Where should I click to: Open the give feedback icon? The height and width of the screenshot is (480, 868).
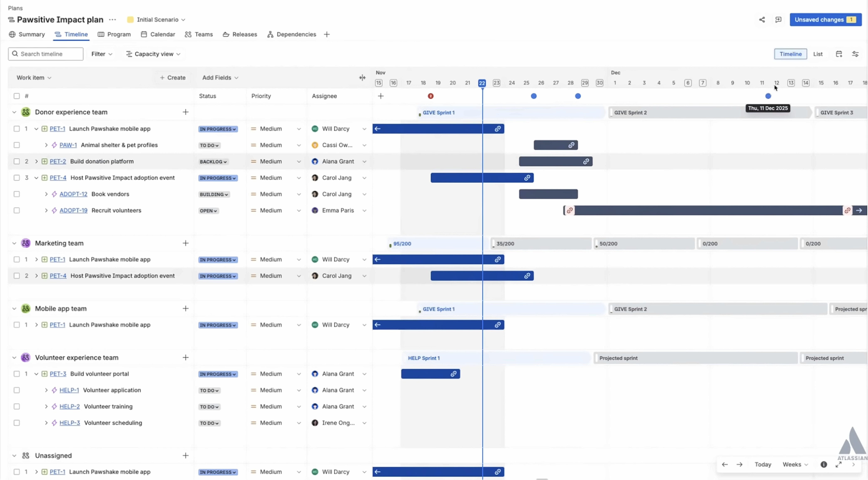(x=778, y=20)
